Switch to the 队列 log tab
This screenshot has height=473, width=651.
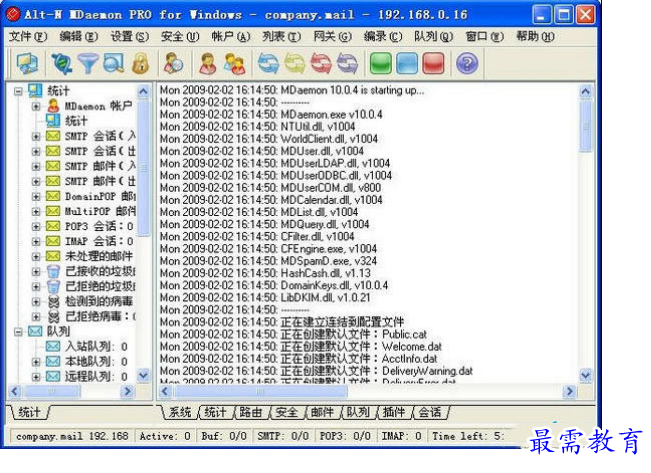[358, 412]
